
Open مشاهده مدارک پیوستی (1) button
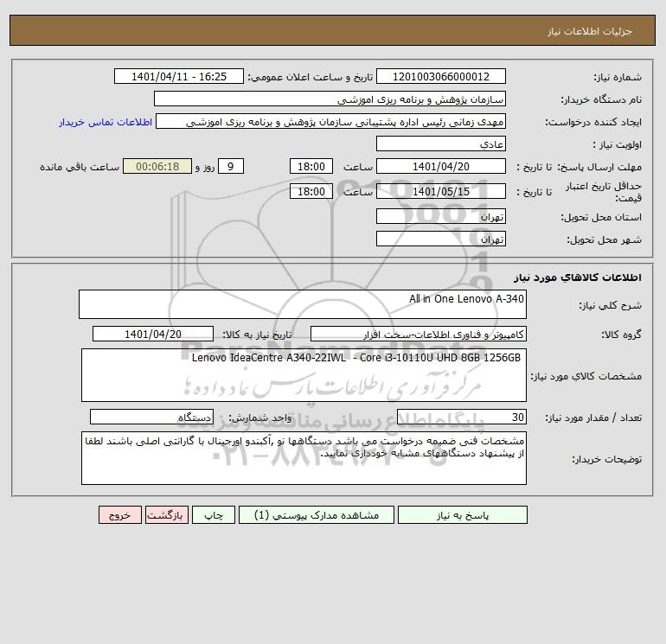[316, 514]
